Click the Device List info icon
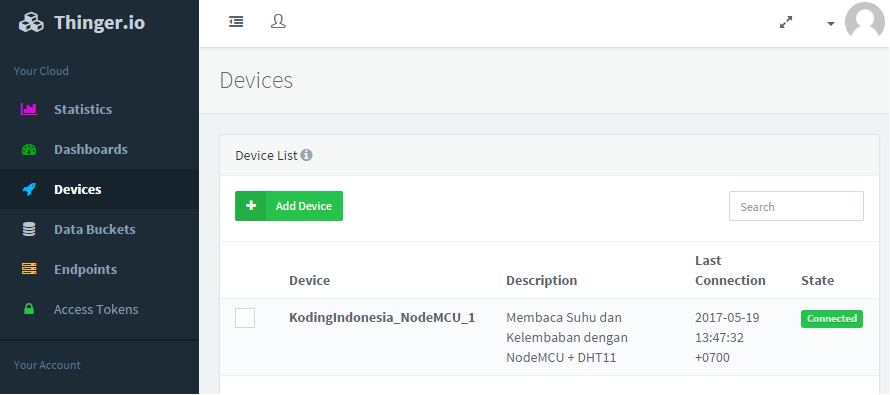The height and width of the screenshot is (395, 890). 307,155
